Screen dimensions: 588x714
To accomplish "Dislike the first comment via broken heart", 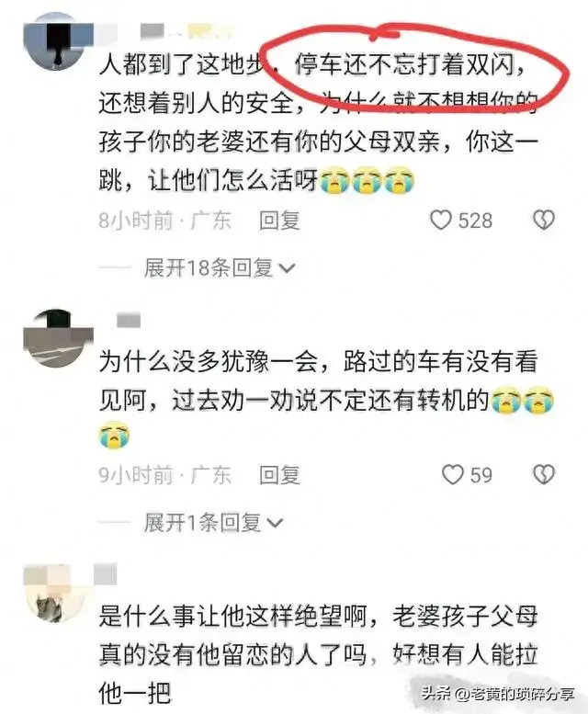I will [x=544, y=221].
